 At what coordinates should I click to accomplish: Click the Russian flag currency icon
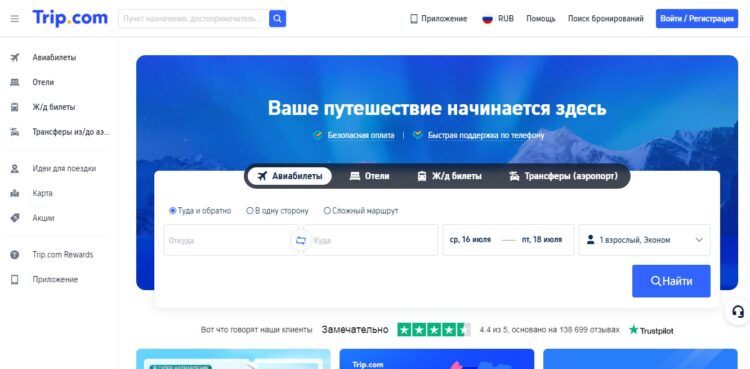[487, 19]
